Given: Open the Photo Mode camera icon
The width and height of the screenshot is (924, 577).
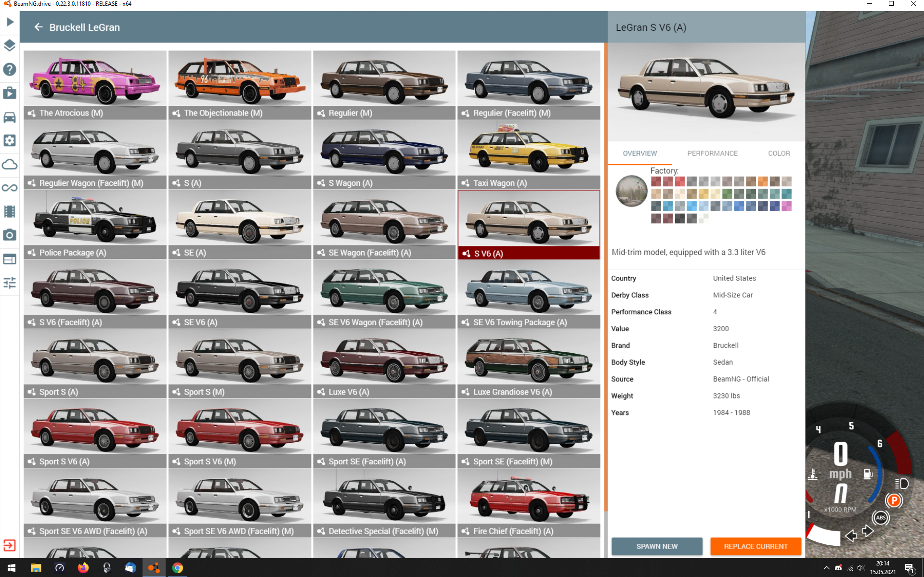Looking at the screenshot, I should point(10,235).
